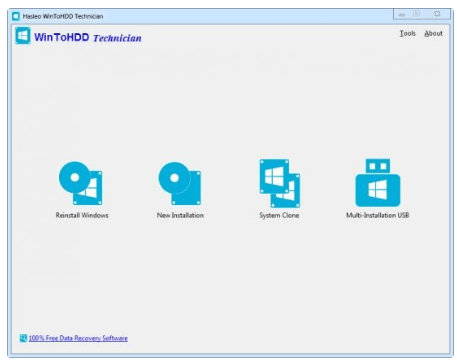Click the "Reinstall Windows" label
Image resolution: width=457 pixels, height=364 pixels.
[x=82, y=215]
